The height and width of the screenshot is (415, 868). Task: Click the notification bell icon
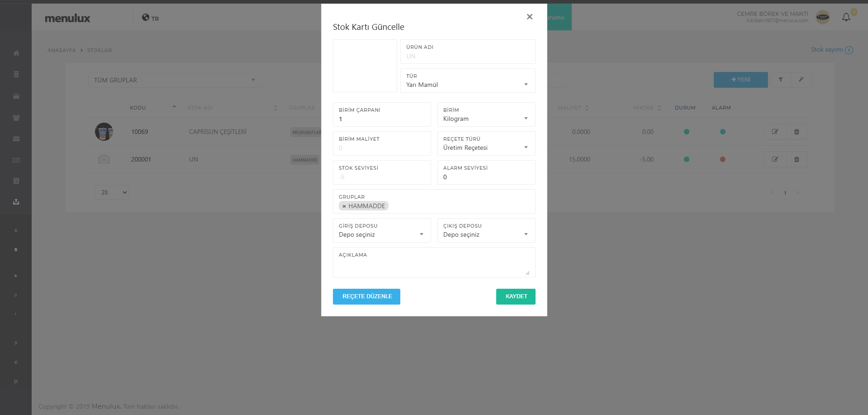point(846,17)
